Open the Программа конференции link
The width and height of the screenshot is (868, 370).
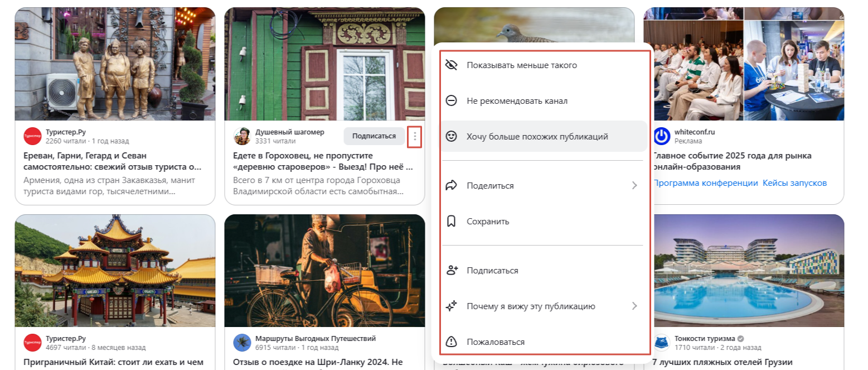(x=706, y=183)
